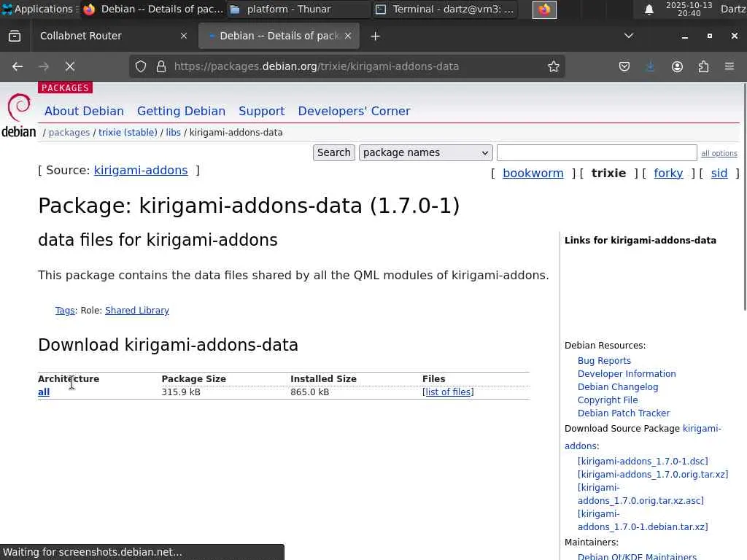Click the 865.0 kB installed size cell
This screenshot has width=747, height=560.
coord(309,392)
